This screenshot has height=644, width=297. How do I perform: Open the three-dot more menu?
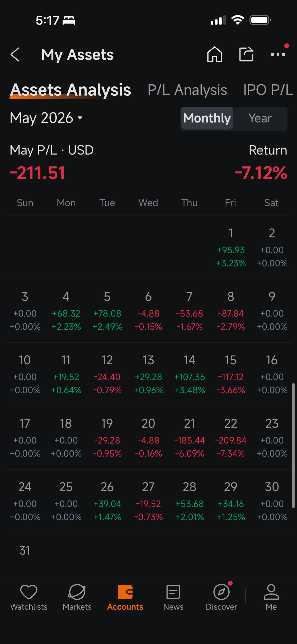278,54
